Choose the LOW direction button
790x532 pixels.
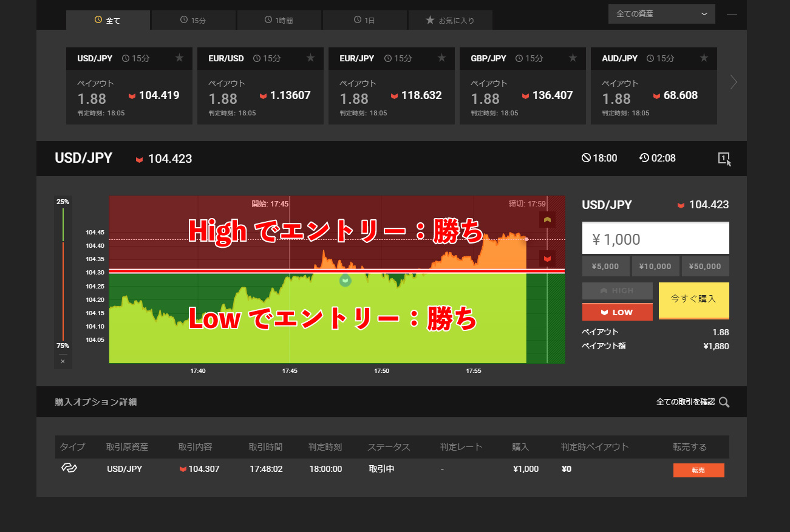tap(618, 312)
